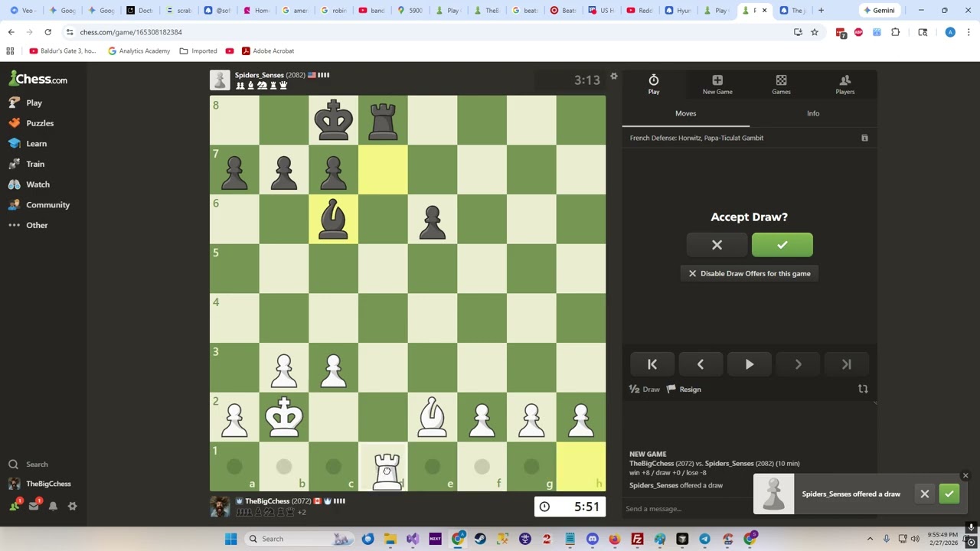Select white king on b2
This screenshot has height=551, width=980.
(x=284, y=417)
